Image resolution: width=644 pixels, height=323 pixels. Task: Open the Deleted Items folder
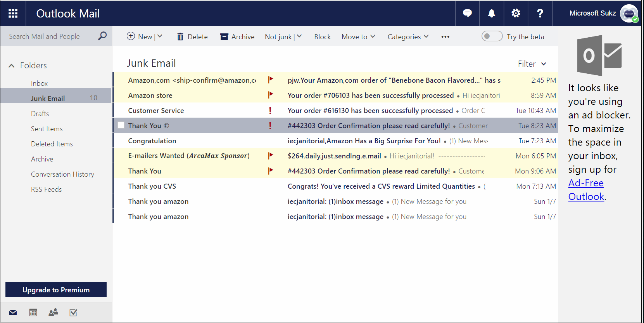tap(52, 144)
